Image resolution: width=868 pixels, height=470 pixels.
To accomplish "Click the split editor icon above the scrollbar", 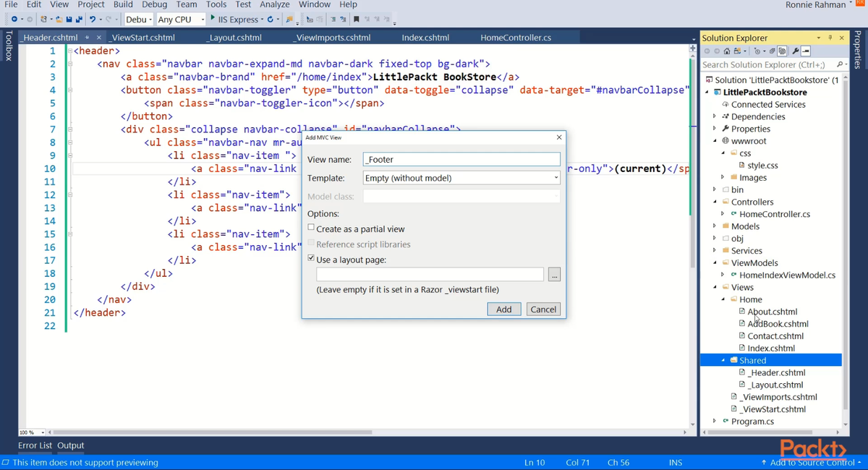I will (693, 49).
